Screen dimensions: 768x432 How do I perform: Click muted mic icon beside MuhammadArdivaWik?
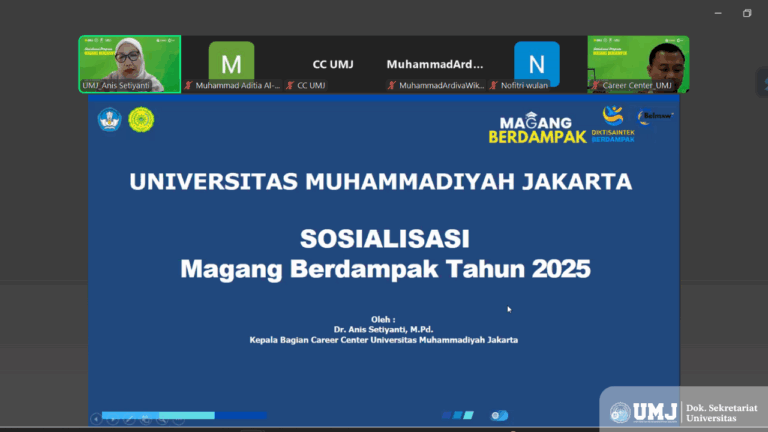pyautogui.click(x=392, y=86)
